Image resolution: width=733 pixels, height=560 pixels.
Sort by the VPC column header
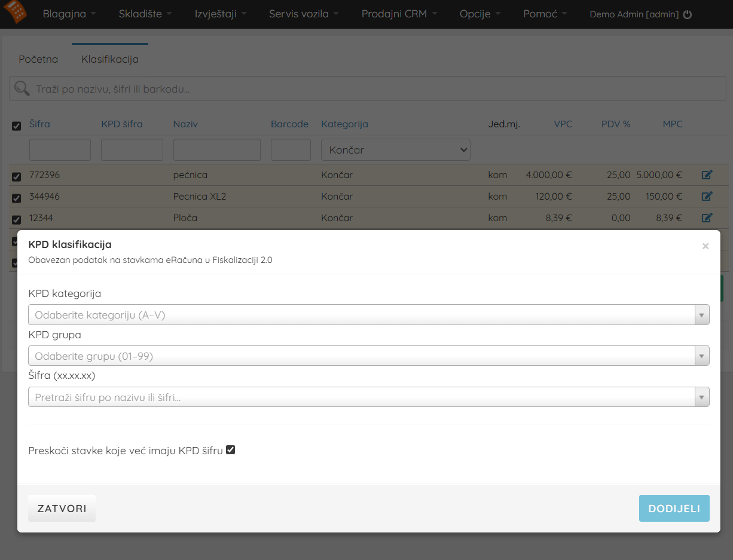click(563, 124)
